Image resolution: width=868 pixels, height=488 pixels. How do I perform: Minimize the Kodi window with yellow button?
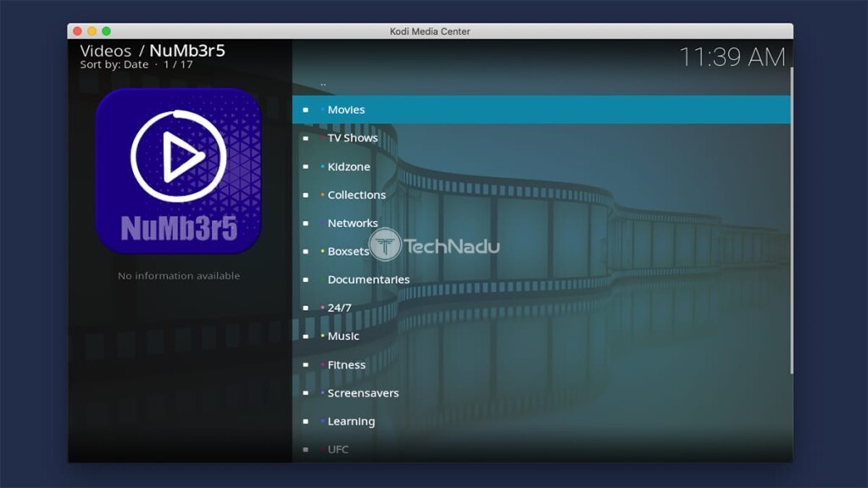click(x=92, y=31)
